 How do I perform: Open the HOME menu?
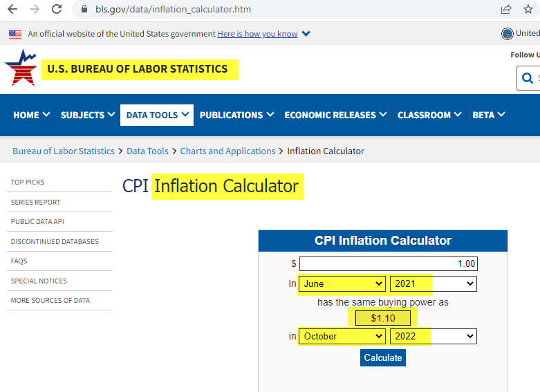click(x=31, y=115)
